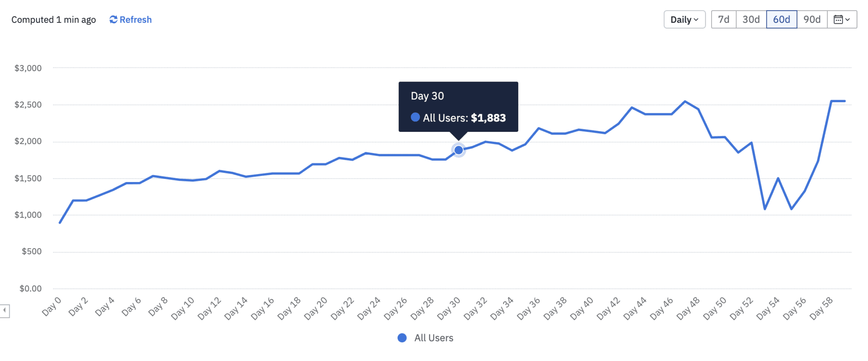The image size is (868, 361).
Task: Open the Daily granularity dropdown
Action: tap(684, 20)
